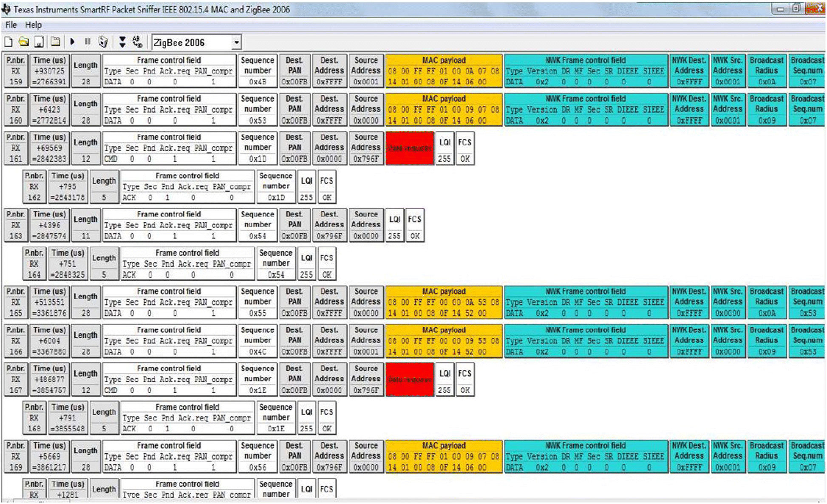Image resolution: width=827 pixels, height=504 pixels.
Task: Click Broadcast Radius 0x0A in packet 159
Action: 767,71
